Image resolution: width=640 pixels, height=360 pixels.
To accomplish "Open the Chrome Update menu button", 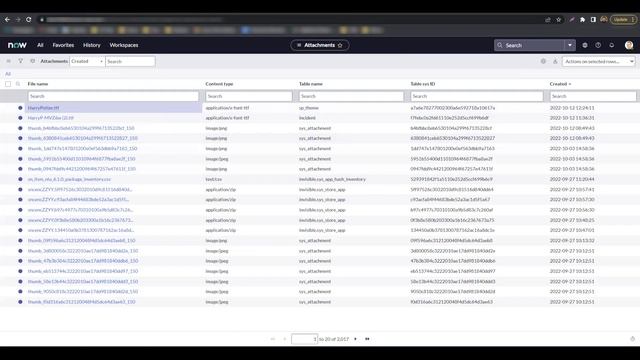I will (x=623, y=20).
